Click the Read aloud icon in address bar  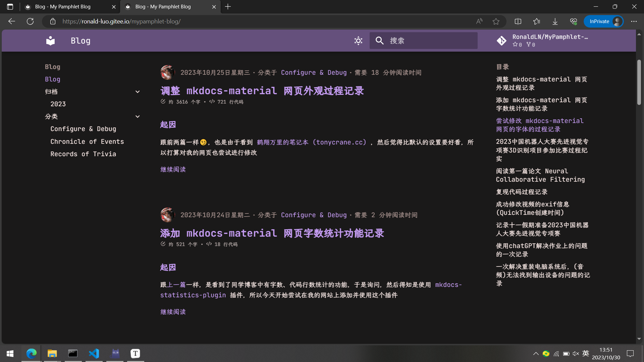pyautogui.click(x=479, y=21)
